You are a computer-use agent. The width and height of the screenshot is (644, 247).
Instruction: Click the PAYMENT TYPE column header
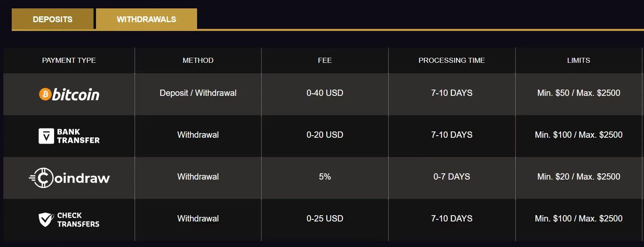pos(68,60)
